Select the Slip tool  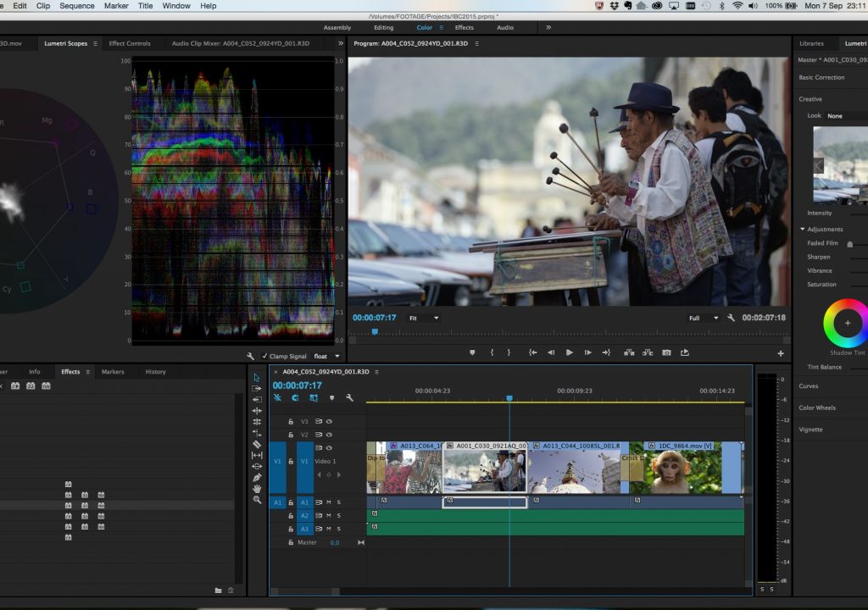pyautogui.click(x=256, y=455)
